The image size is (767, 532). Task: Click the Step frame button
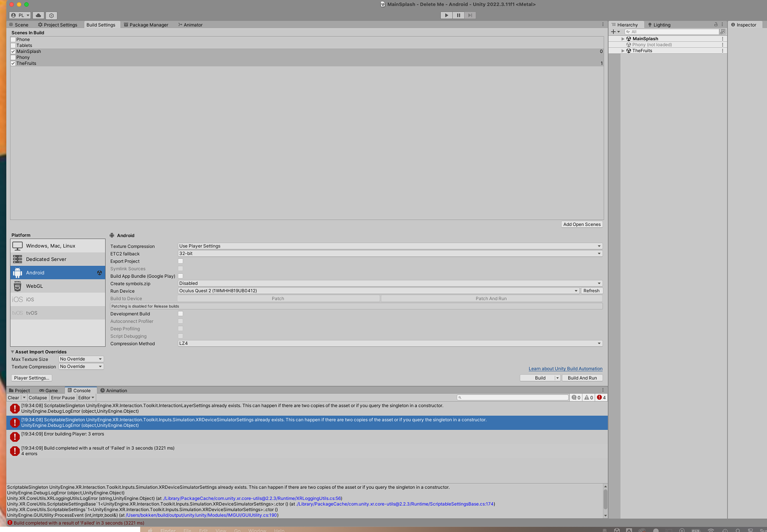pyautogui.click(x=470, y=15)
